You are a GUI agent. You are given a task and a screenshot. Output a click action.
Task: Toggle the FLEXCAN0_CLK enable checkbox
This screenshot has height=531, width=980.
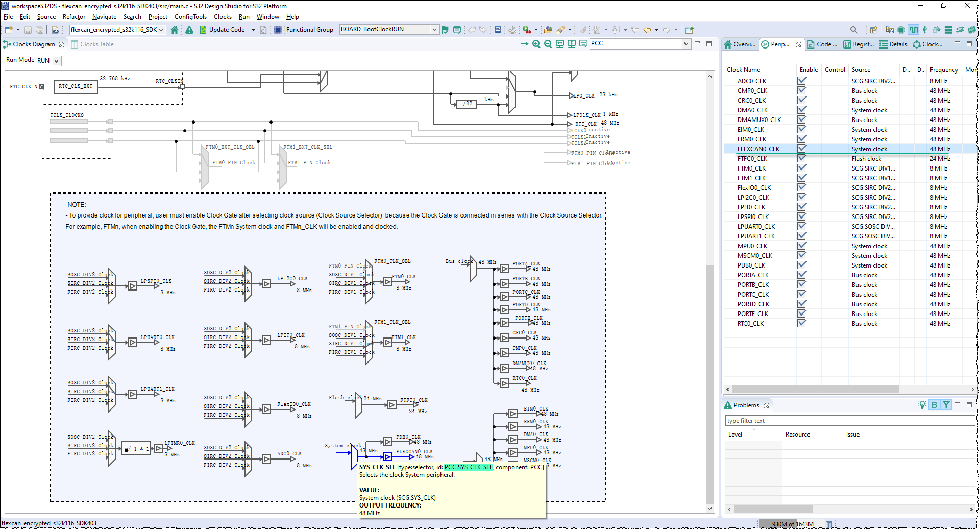pos(802,149)
